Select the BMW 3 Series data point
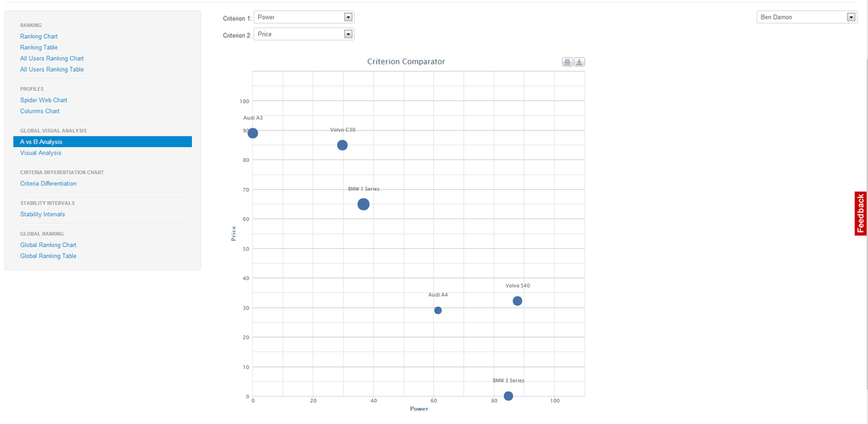Viewport: 868px width, 424px height. pos(508,396)
